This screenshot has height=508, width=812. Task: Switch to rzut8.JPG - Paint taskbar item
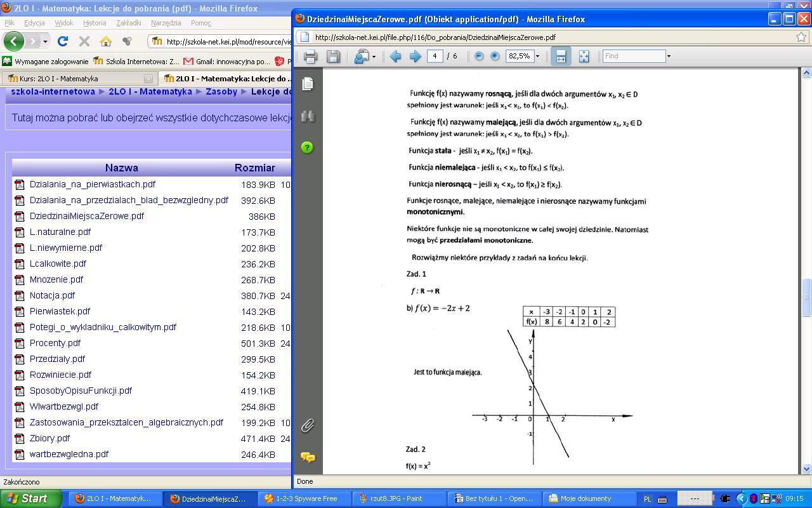(x=398, y=498)
